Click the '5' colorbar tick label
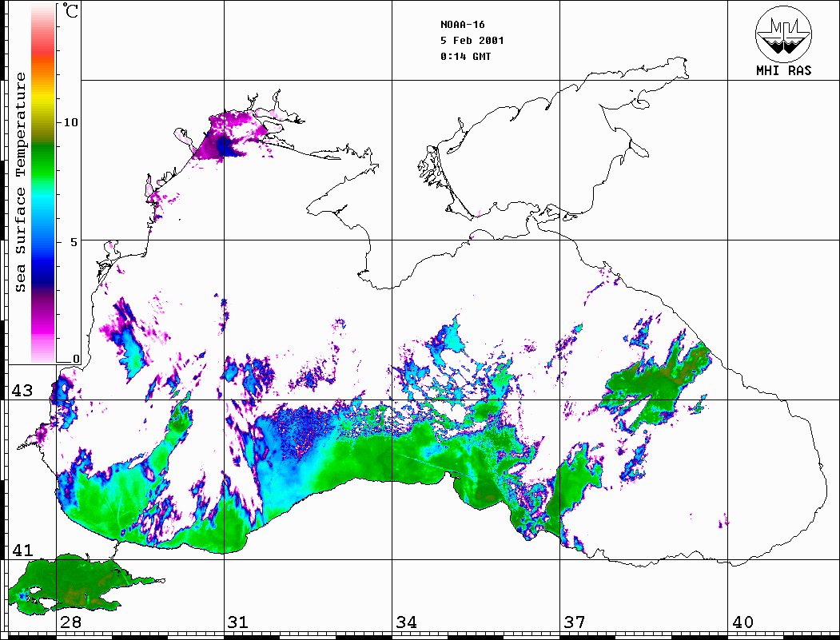The image size is (840, 640). [x=74, y=241]
